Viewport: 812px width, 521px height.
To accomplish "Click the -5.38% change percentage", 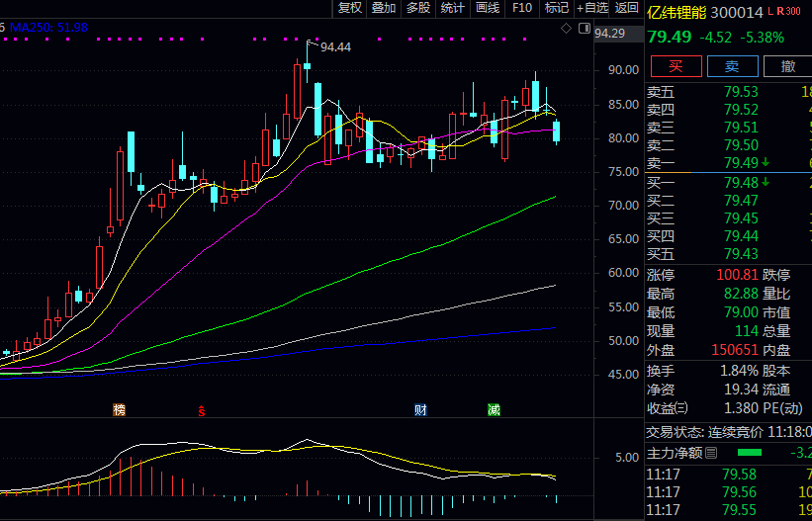I will click(762, 38).
